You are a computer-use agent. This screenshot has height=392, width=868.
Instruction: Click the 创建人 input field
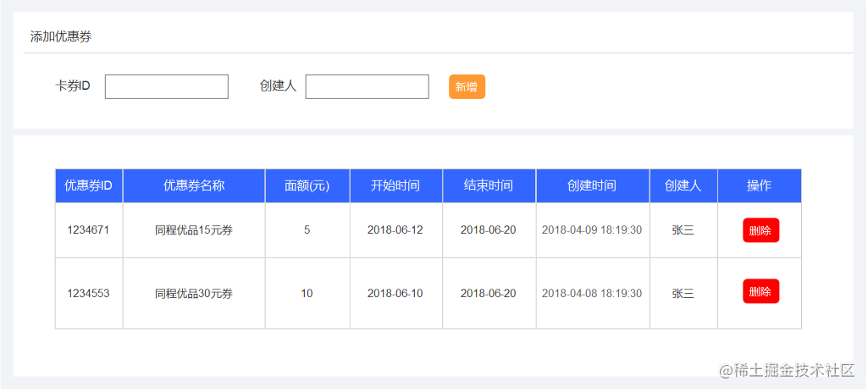(x=367, y=87)
